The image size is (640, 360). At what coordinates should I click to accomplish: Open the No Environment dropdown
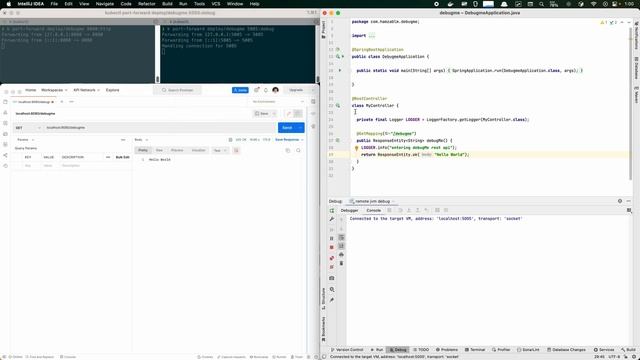point(278,102)
